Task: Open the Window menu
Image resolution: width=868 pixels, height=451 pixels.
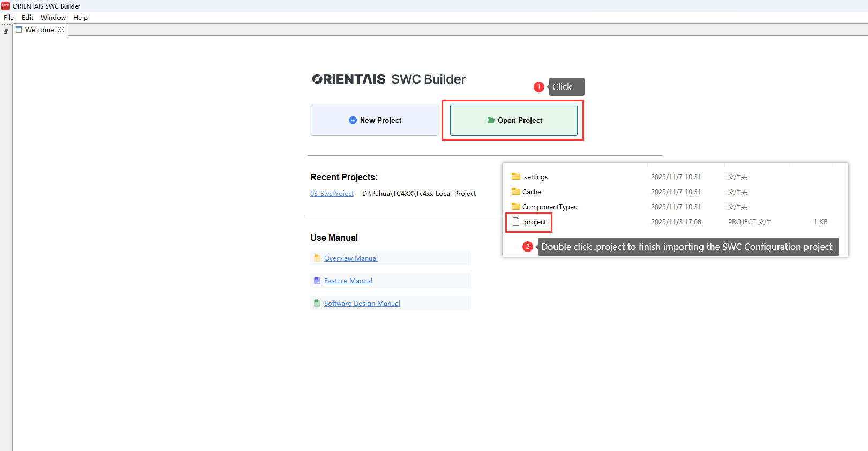Action: pos(53,18)
